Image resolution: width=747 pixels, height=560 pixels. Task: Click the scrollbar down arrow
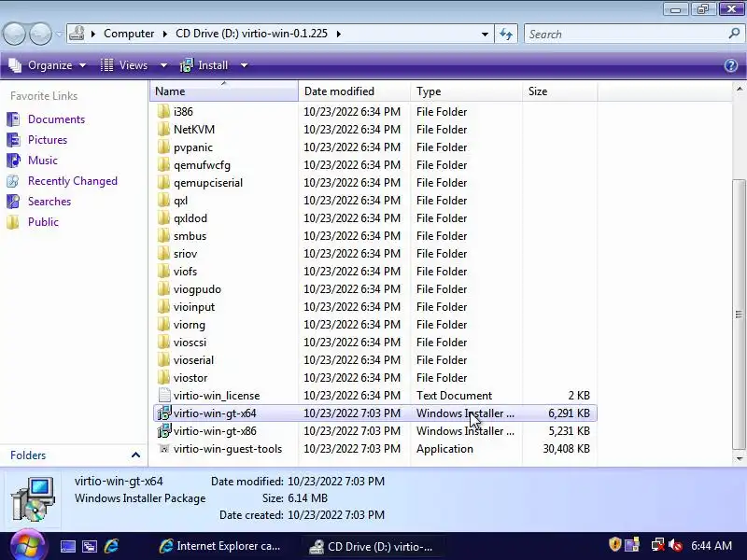click(x=739, y=458)
